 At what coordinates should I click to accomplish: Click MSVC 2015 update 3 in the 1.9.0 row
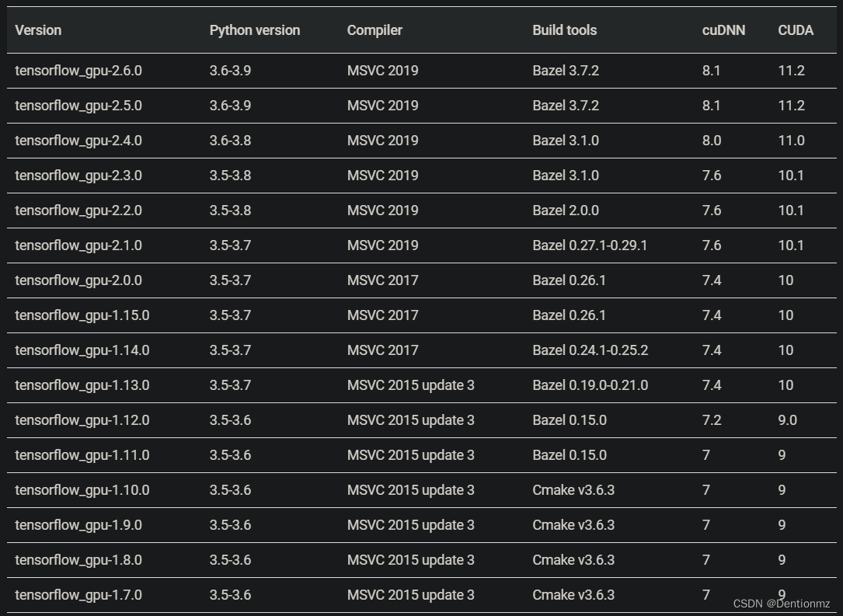[411, 525]
